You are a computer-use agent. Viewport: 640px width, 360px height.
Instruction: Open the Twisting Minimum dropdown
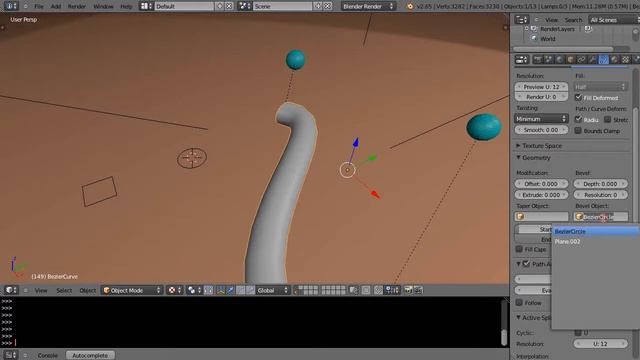coord(541,119)
